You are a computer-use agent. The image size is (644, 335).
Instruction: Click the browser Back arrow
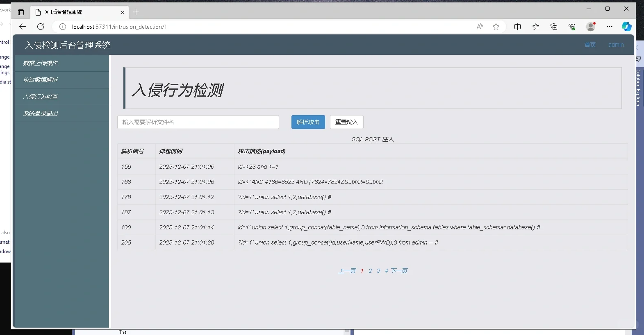coord(23,27)
